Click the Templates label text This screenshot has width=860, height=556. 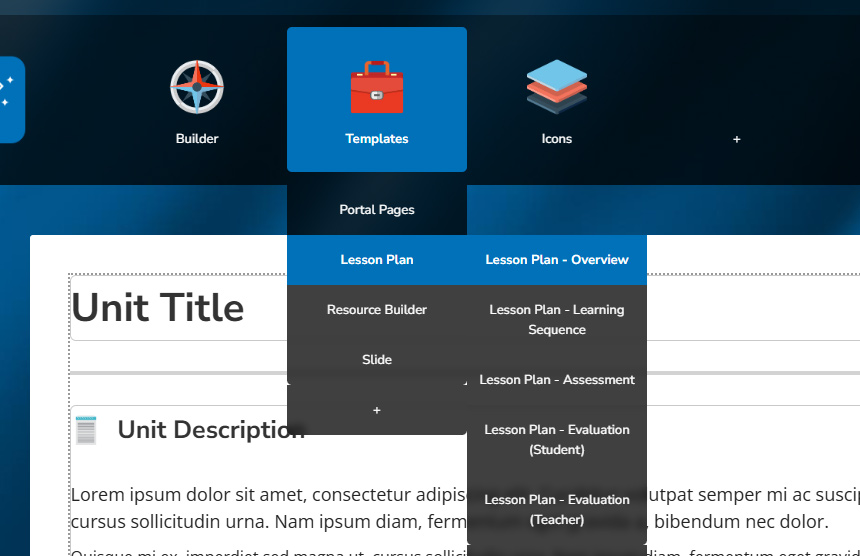pos(376,139)
